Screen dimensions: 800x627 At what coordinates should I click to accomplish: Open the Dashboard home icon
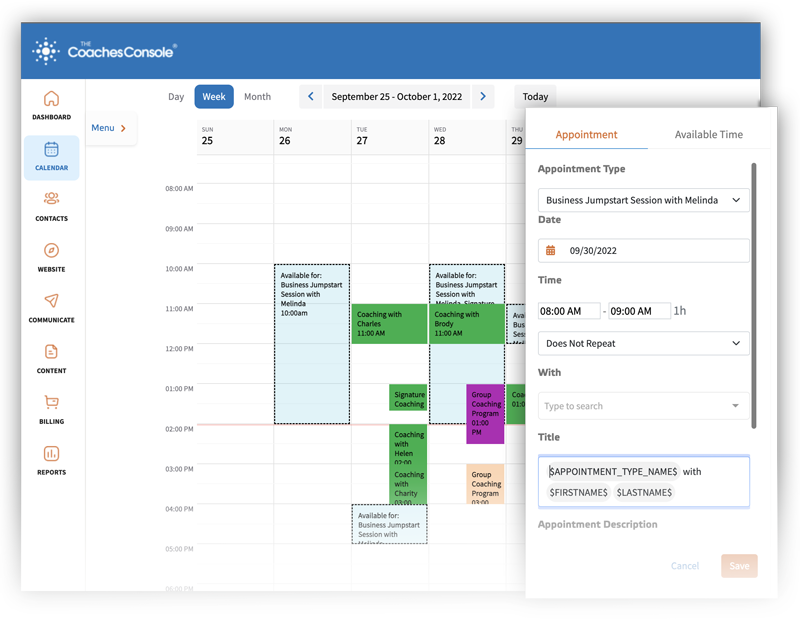pos(51,98)
